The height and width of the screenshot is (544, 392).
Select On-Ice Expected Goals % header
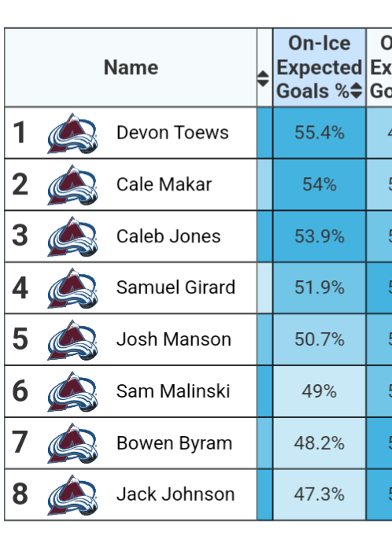tap(319, 68)
